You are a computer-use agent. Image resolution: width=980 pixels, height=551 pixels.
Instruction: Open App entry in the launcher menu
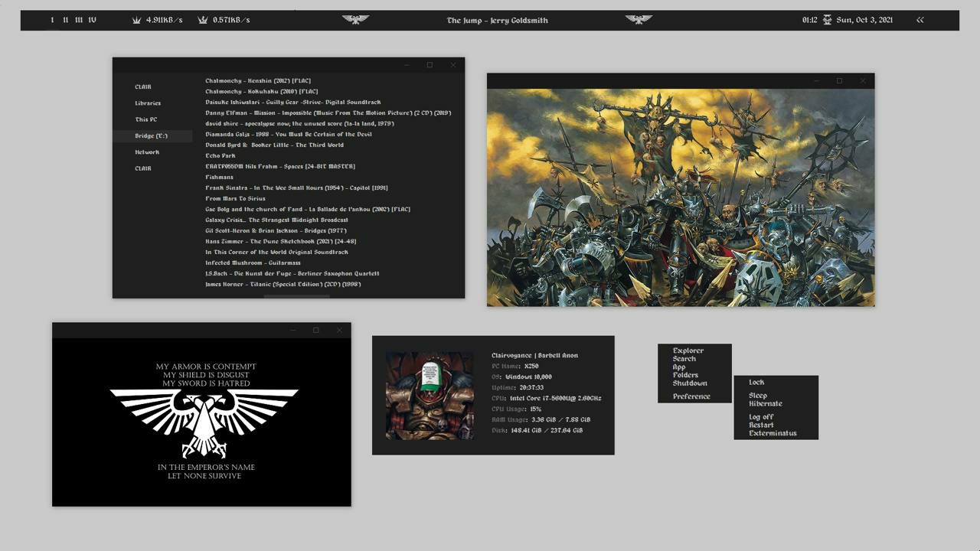pyautogui.click(x=679, y=367)
